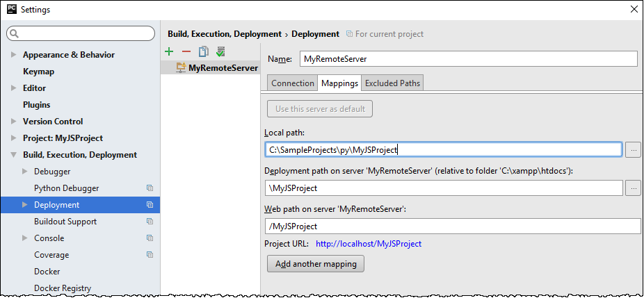The image size is (644, 298).
Task: Click project-level icon next to Buildout Support
Action: [150, 221]
